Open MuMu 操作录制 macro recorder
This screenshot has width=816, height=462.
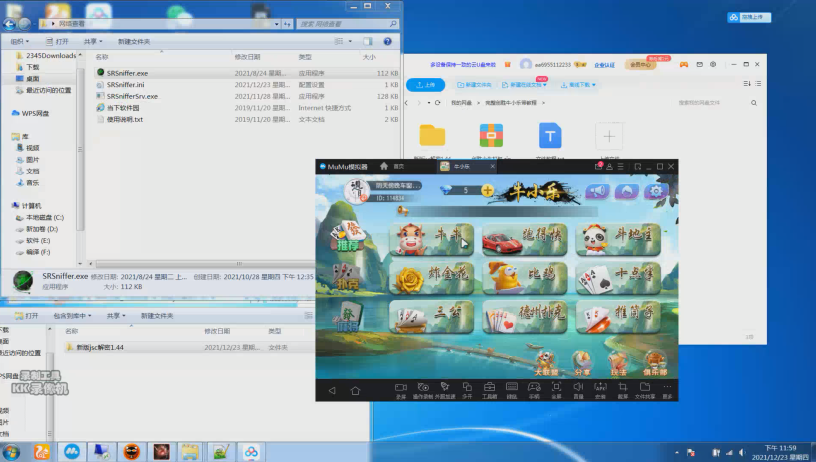tap(423, 390)
